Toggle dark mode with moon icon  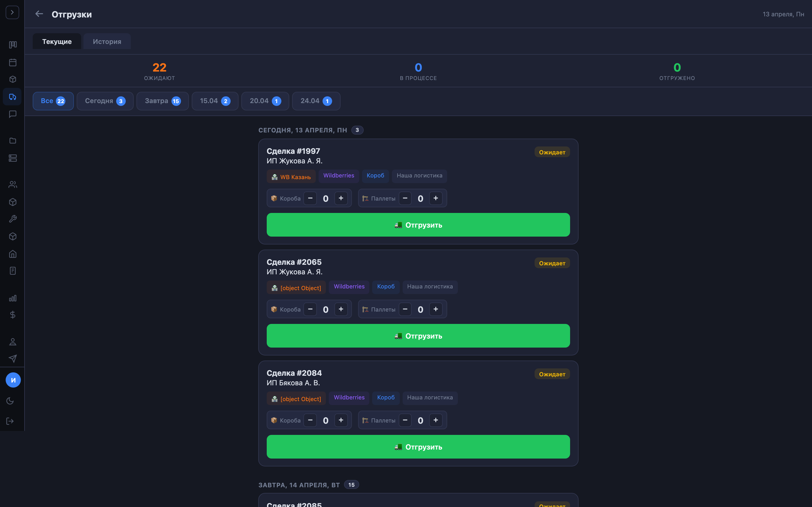tap(10, 401)
